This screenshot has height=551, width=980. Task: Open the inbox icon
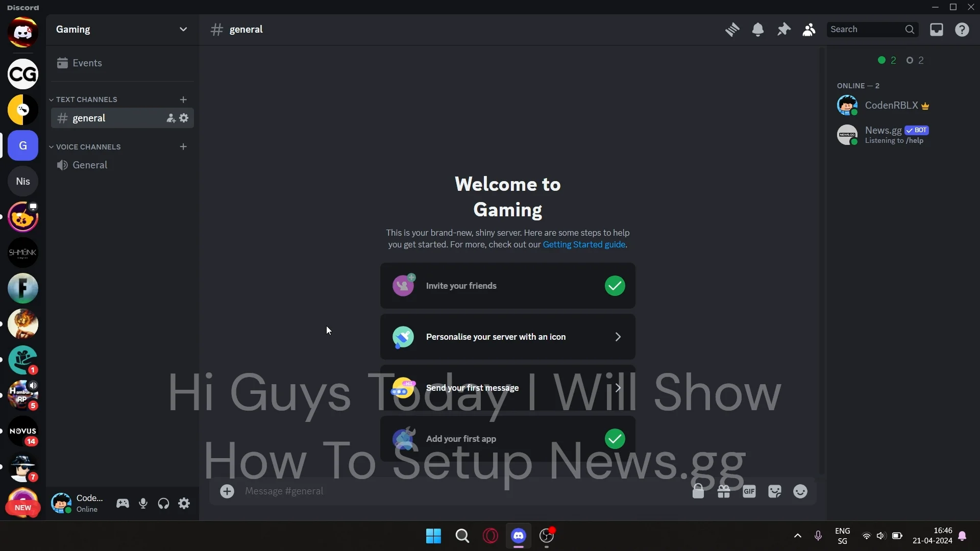click(x=937, y=29)
